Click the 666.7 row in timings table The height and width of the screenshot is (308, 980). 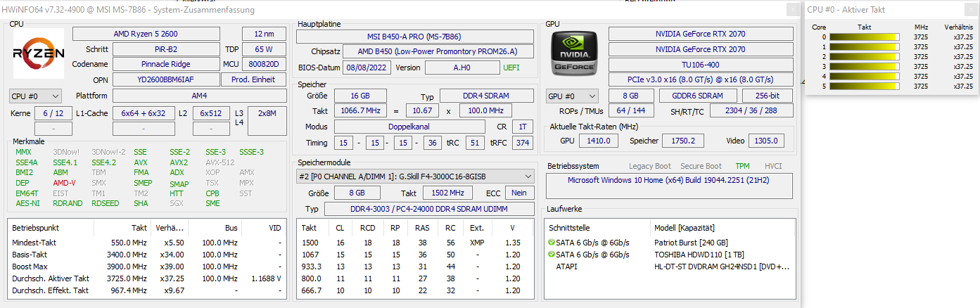(415, 290)
